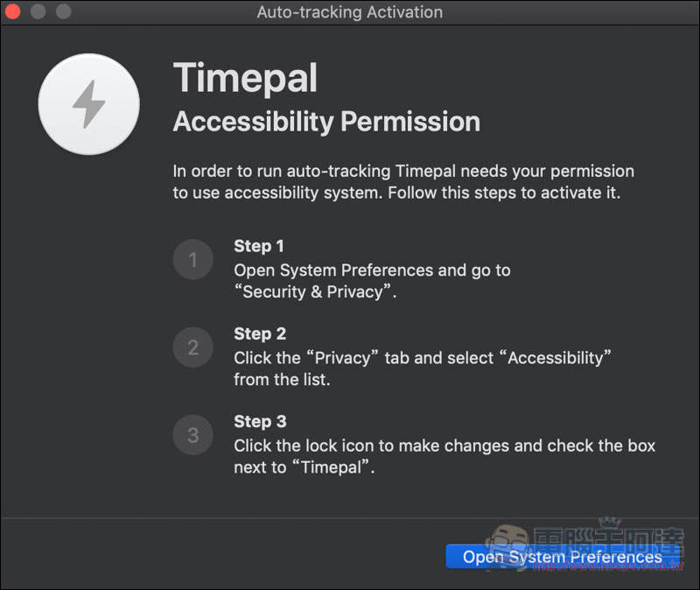Click the step 2 number circle
The image size is (700, 590).
[x=192, y=348]
